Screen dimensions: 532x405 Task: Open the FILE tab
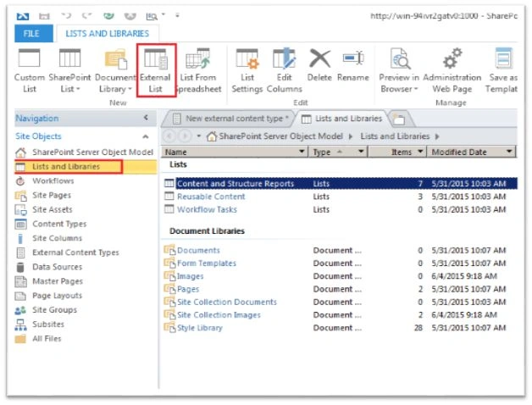point(33,33)
